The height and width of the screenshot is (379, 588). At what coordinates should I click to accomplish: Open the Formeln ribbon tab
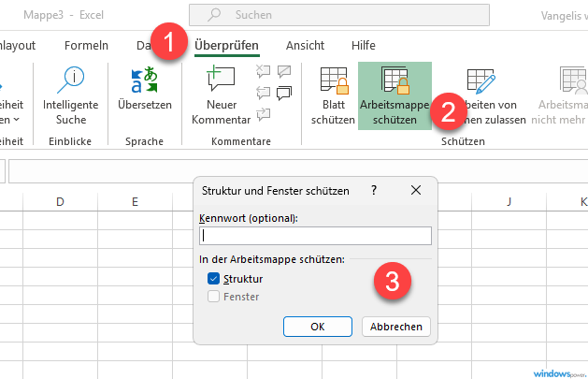(x=86, y=45)
